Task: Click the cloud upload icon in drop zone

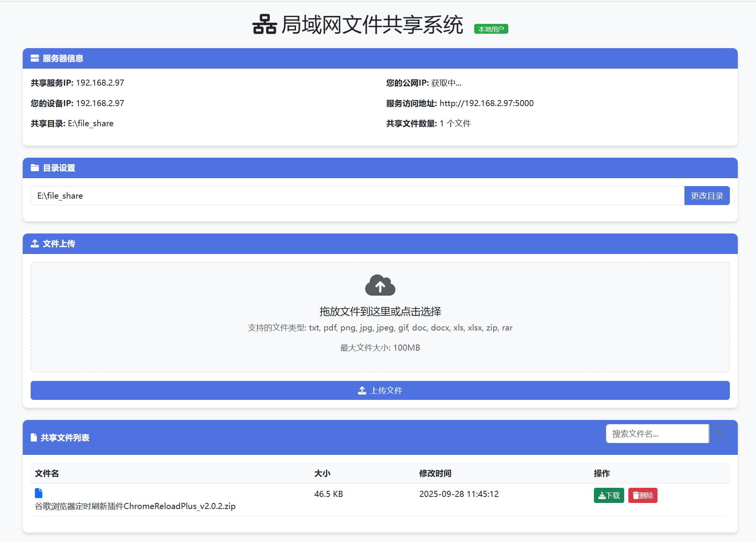Action: tap(380, 285)
